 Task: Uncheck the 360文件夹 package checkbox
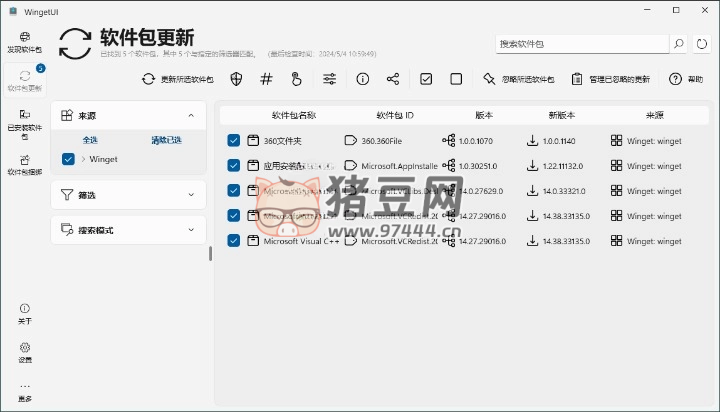tap(234, 141)
